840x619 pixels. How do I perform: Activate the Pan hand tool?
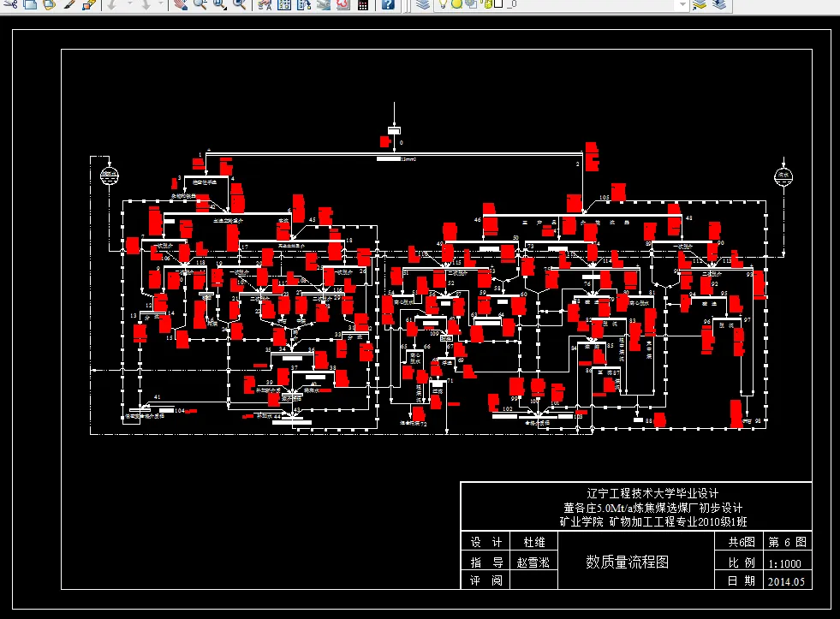click(181, 4)
